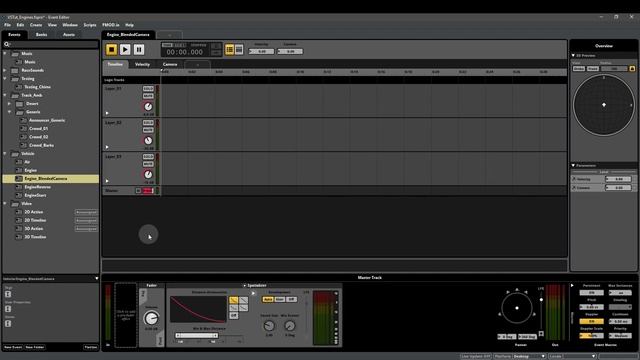Click the Fader volume knob in Master Track

coord(151,318)
